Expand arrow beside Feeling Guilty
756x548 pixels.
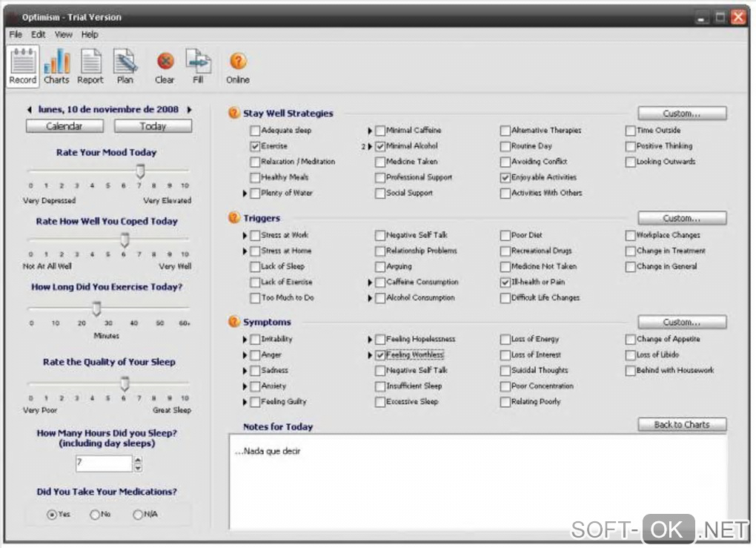click(x=245, y=402)
